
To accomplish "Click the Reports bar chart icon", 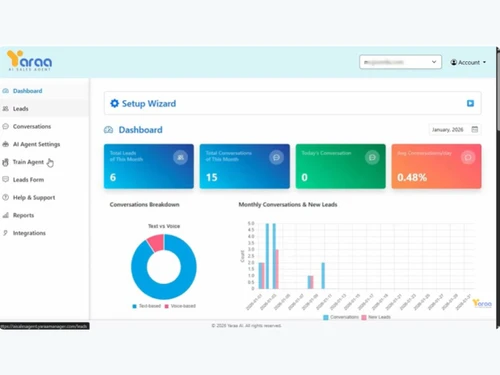I will [x=5, y=215].
